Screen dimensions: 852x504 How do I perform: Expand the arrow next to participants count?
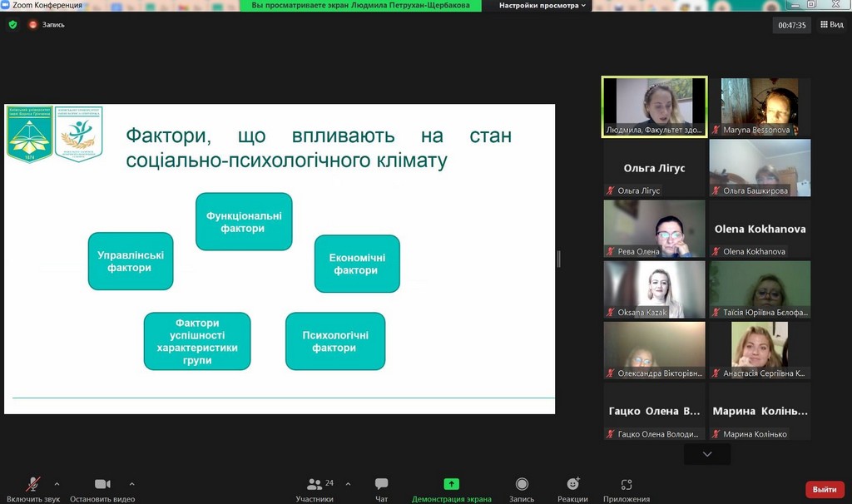[348, 483]
